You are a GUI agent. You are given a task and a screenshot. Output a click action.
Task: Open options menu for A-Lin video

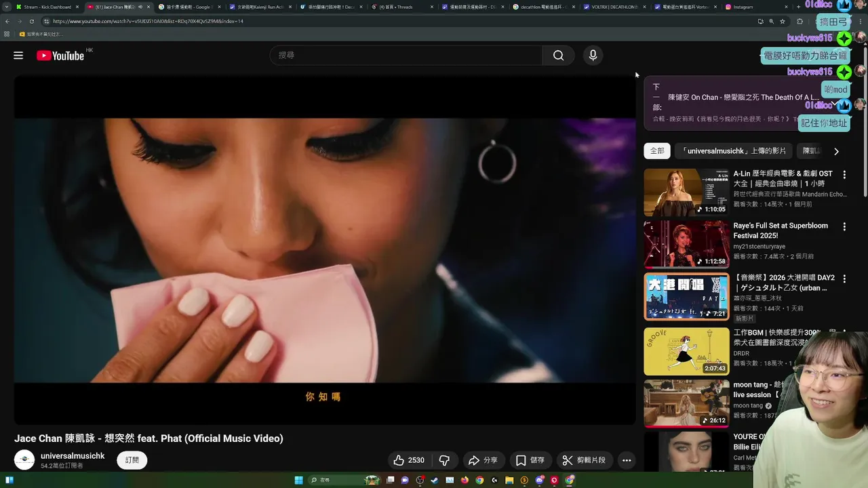pos(844,175)
